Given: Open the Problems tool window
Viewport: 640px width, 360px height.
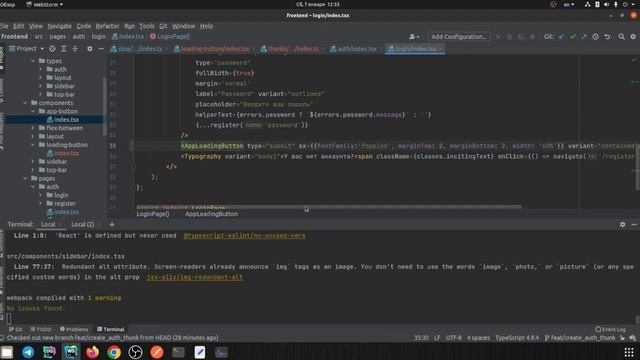Looking at the screenshot, I should pyautogui.click(x=74, y=329).
